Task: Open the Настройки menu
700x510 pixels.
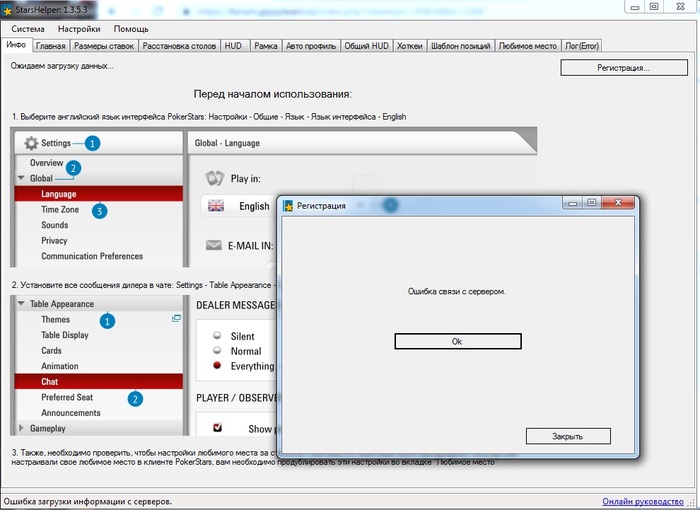Action: pos(79,29)
